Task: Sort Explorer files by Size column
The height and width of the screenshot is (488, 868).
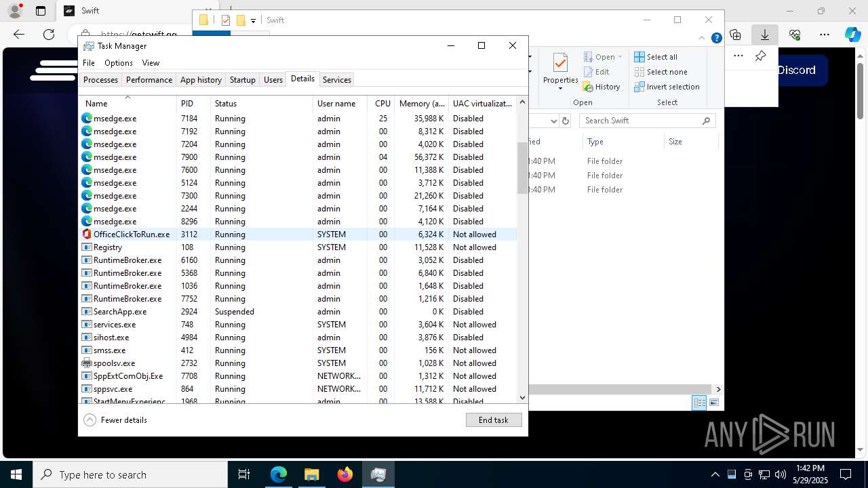Action: click(690, 142)
